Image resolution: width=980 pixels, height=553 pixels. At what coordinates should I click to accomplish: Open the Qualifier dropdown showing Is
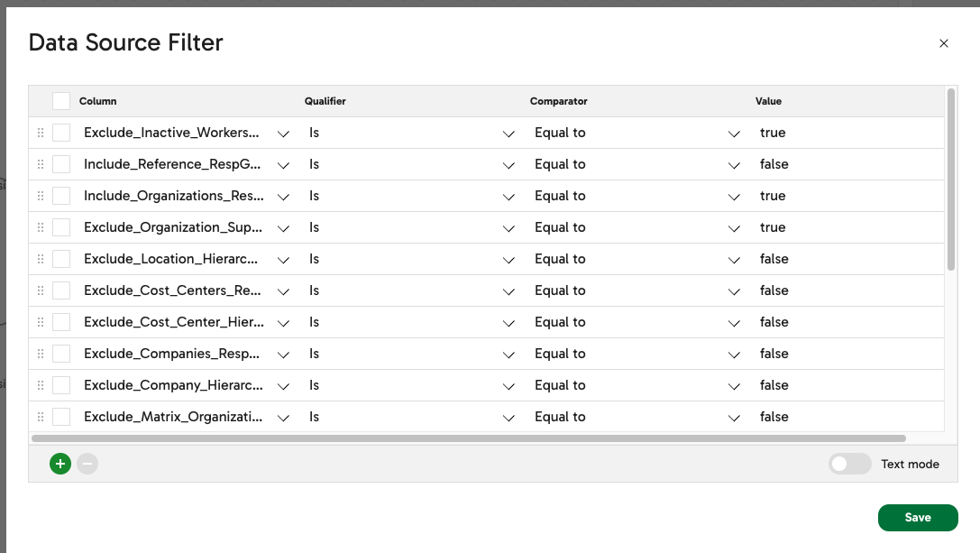(x=508, y=132)
